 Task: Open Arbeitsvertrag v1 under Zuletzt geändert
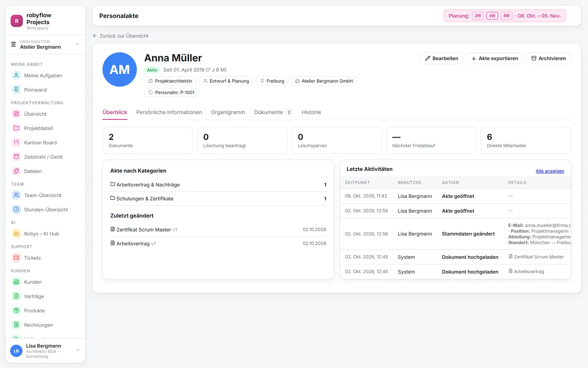(x=218, y=243)
